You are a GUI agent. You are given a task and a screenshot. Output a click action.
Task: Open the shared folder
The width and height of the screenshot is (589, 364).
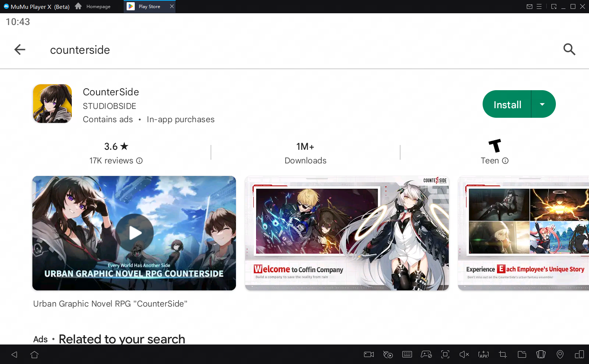522,354
